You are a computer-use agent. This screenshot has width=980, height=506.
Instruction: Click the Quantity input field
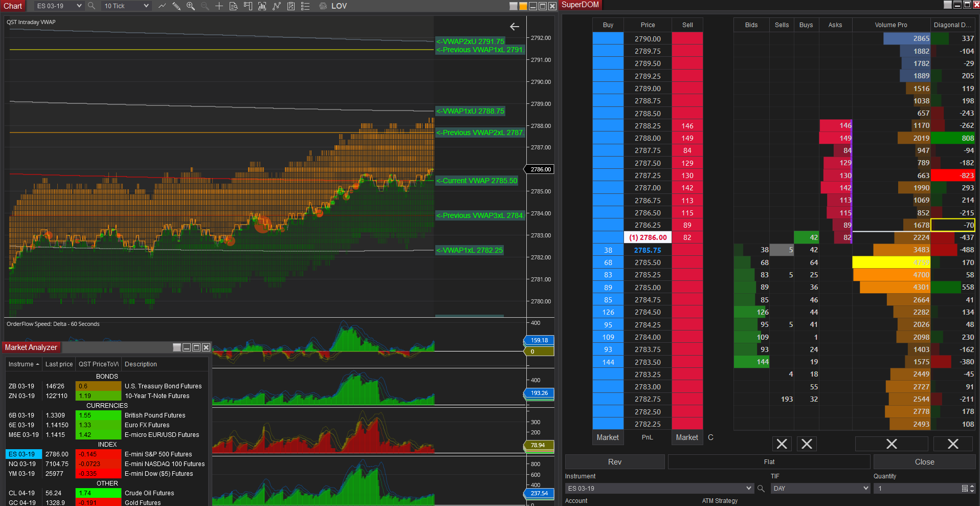coord(917,489)
